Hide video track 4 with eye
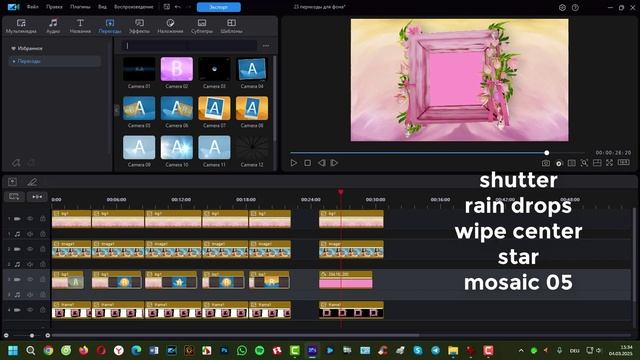The height and width of the screenshot is (360, 640). (30, 310)
